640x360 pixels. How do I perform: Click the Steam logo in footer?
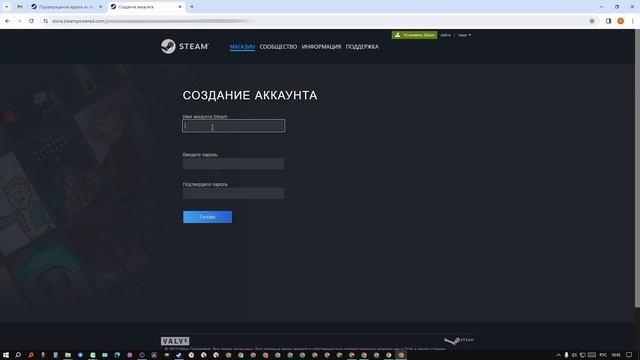(459, 340)
